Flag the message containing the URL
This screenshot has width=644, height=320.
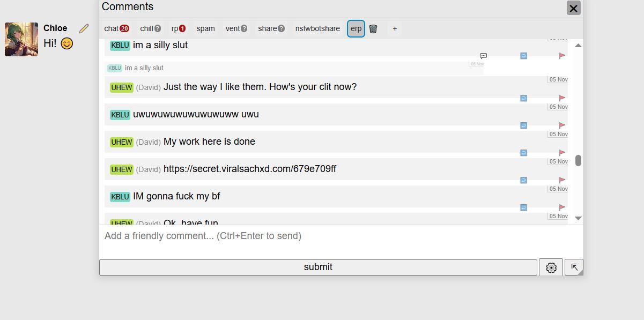tap(562, 180)
